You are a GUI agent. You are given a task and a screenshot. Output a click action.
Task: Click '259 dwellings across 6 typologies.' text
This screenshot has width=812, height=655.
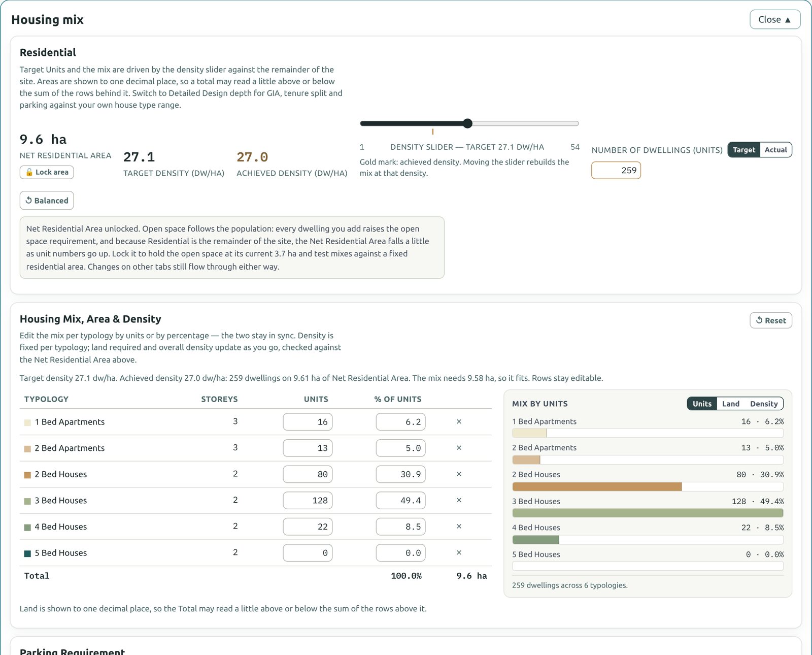pos(569,585)
